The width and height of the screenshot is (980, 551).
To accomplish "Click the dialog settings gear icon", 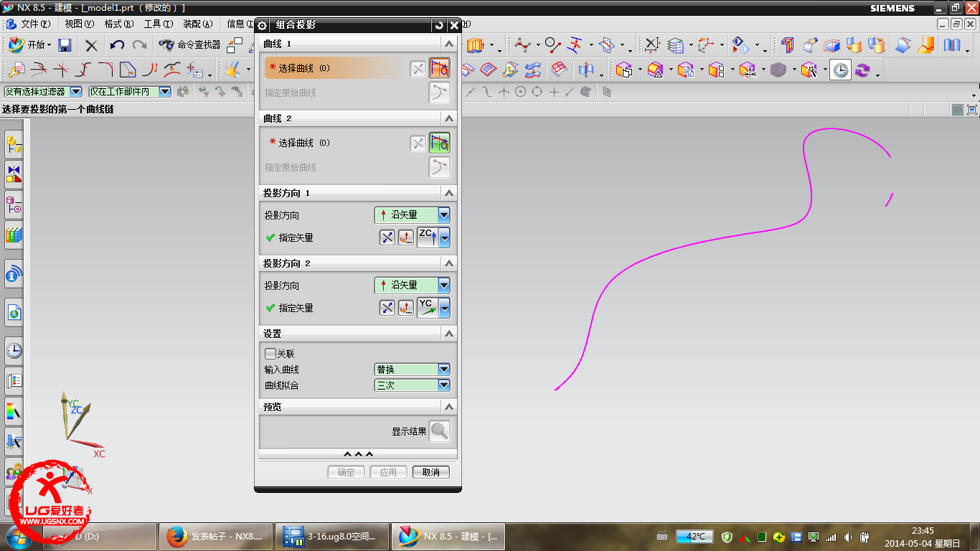I will [x=263, y=25].
